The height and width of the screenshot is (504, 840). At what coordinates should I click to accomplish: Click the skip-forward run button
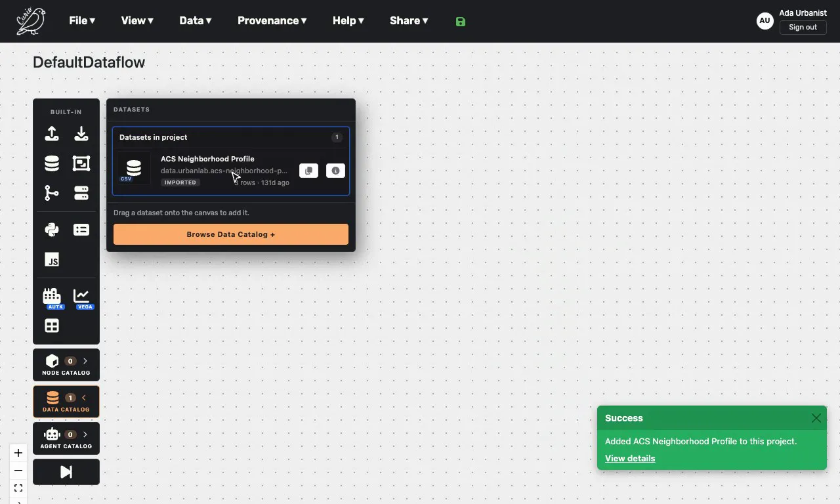click(66, 472)
